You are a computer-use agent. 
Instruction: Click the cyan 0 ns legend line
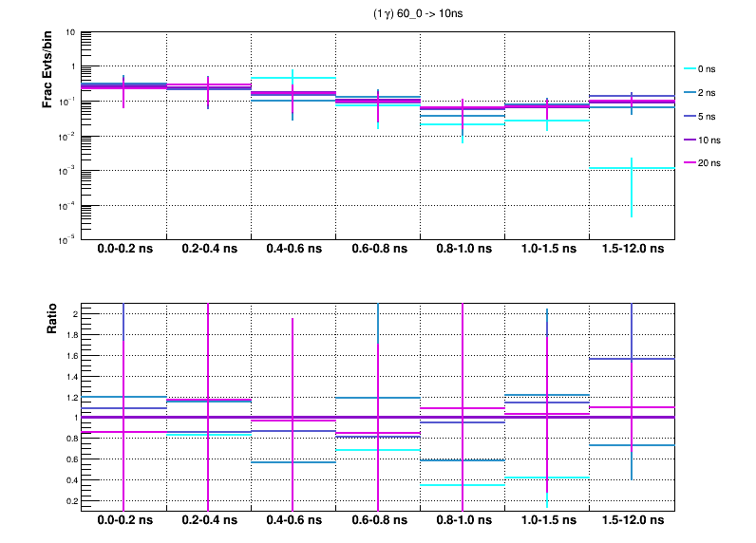coord(690,69)
